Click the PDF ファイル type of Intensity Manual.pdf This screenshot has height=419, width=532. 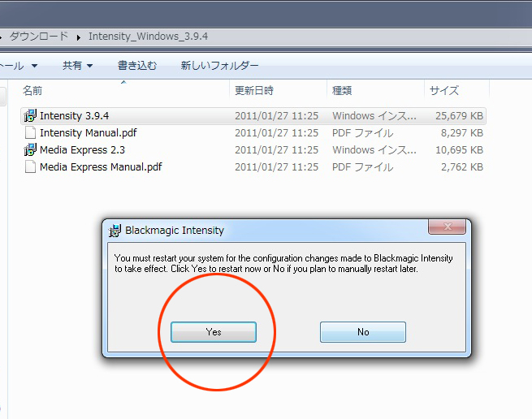tap(363, 132)
